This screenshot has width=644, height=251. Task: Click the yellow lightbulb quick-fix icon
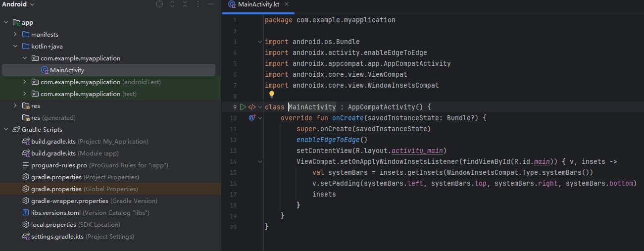271,94
